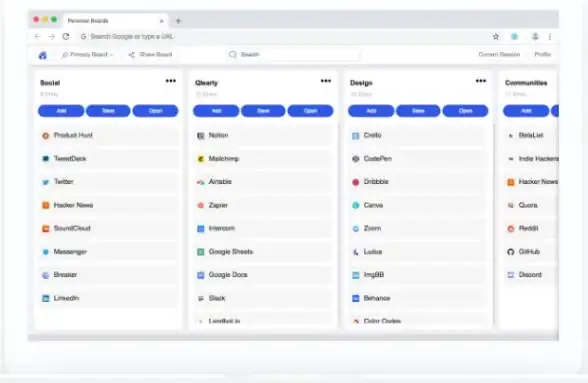Click the GitHub icon
The image size is (588, 383).
[x=510, y=252]
